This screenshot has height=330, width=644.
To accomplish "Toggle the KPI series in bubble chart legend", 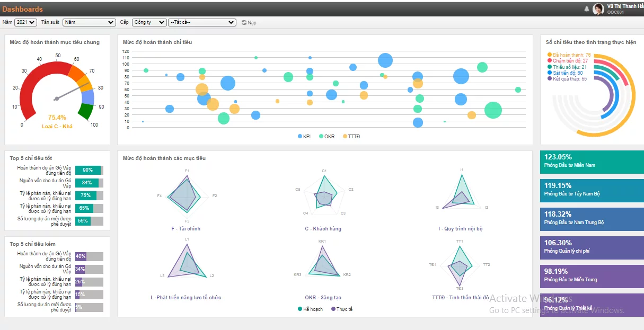I will point(304,137).
